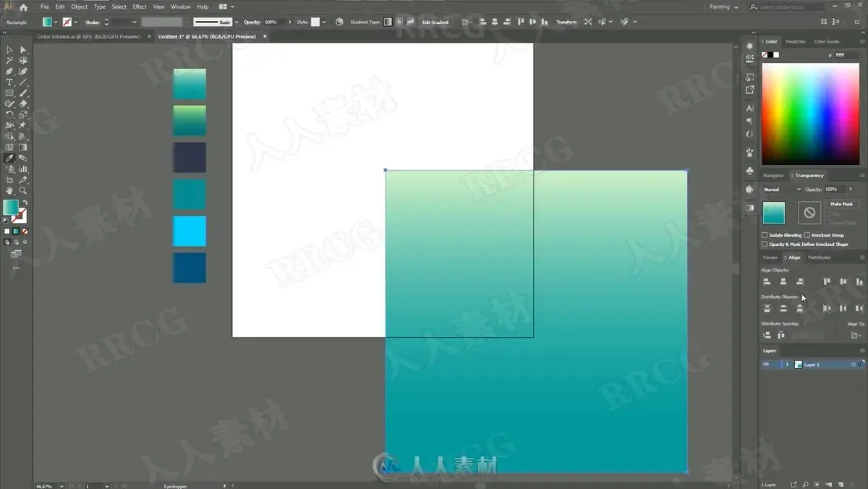Select the Pen tool

[x=9, y=72]
